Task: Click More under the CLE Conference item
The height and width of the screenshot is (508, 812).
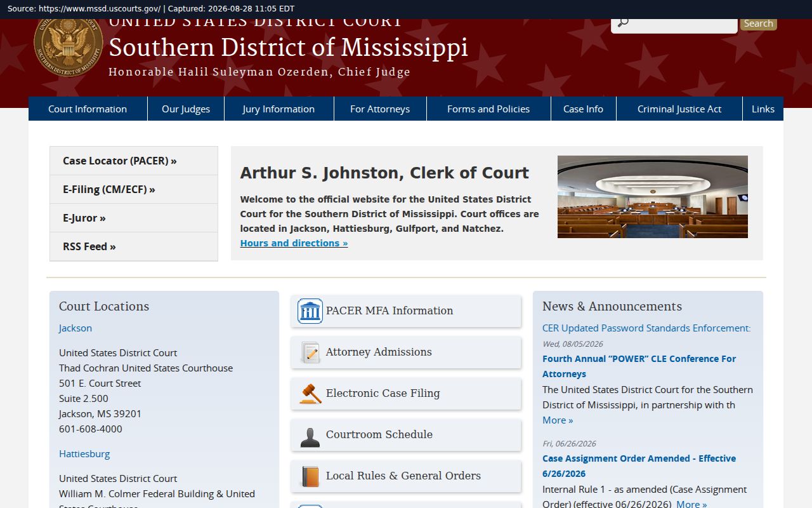Action: (558, 420)
